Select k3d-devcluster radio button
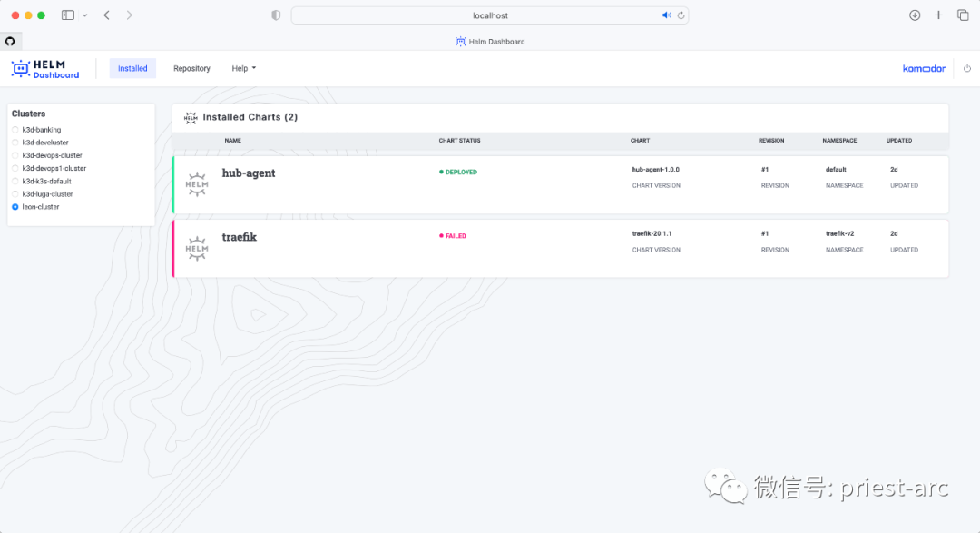Image resolution: width=980 pixels, height=533 pixels. (15, 143)
